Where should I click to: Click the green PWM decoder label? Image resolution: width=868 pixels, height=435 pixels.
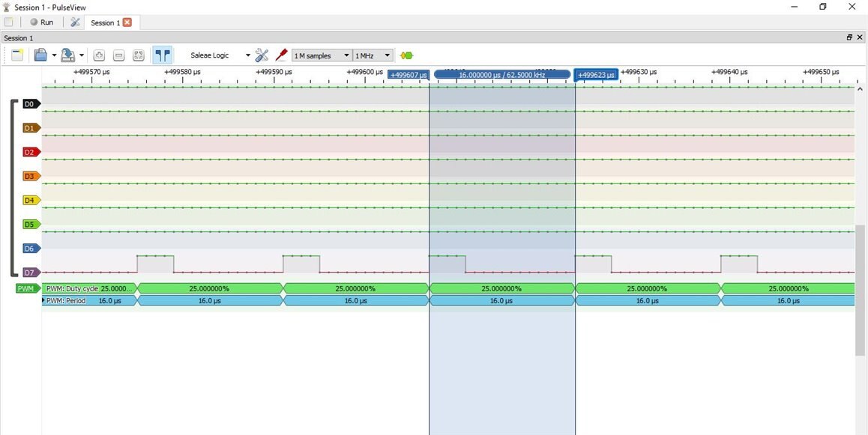(x=27, y=288)
